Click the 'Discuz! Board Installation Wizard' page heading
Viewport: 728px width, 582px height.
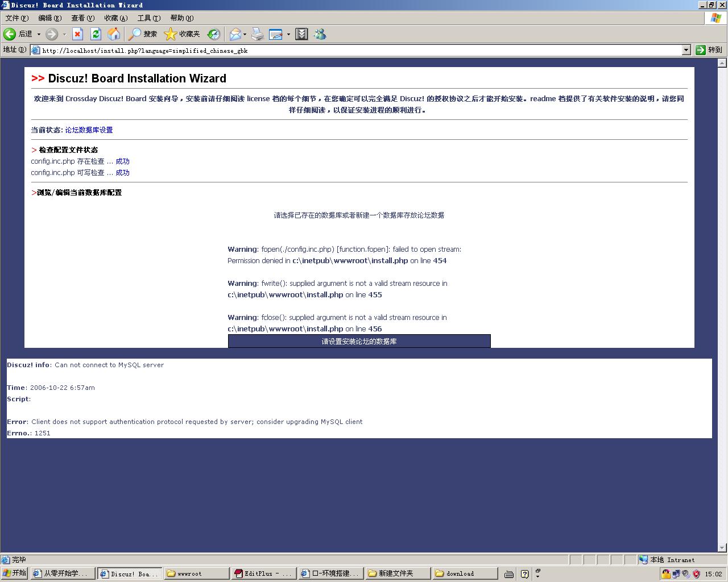pos(137,78)
